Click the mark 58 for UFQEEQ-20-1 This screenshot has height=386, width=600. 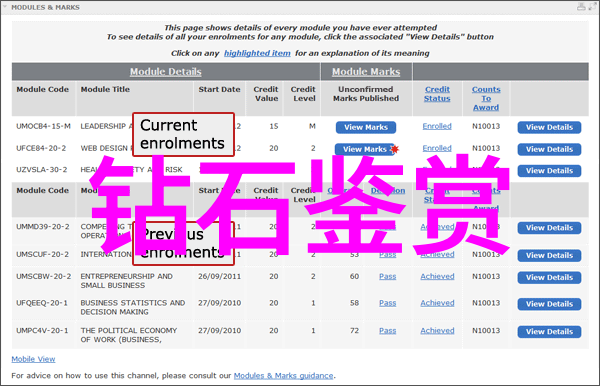click(354, 303)
